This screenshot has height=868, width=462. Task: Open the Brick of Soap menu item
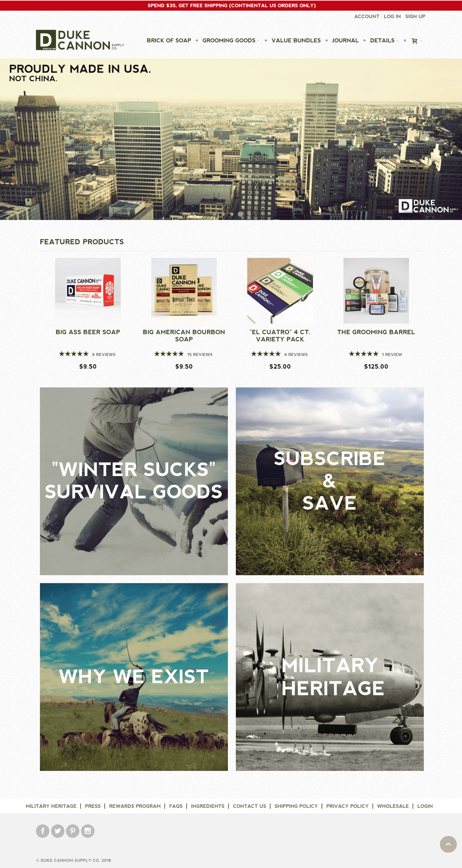point(169,40)
